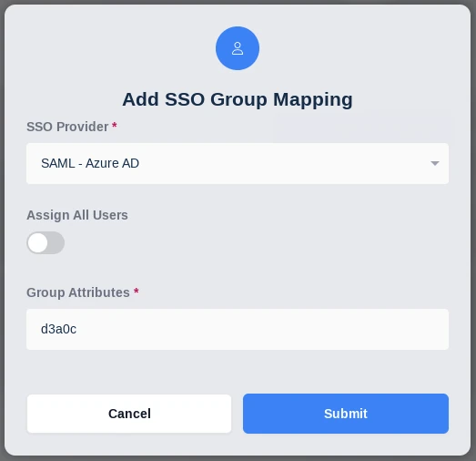Click the Assign All Users label
Image resolution: width=476 pixels, height=461 pixels.
pos(77,215)
